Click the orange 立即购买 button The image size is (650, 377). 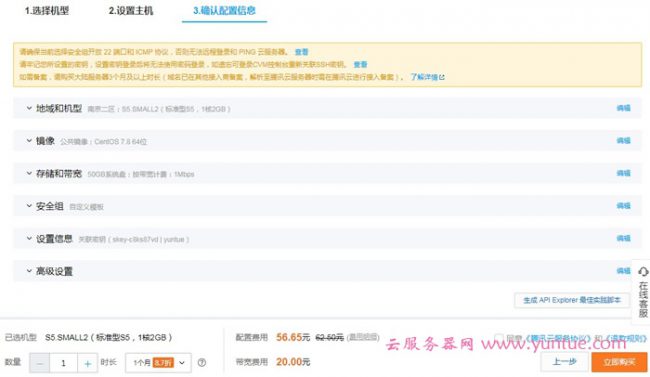click(x=619, y=362)
